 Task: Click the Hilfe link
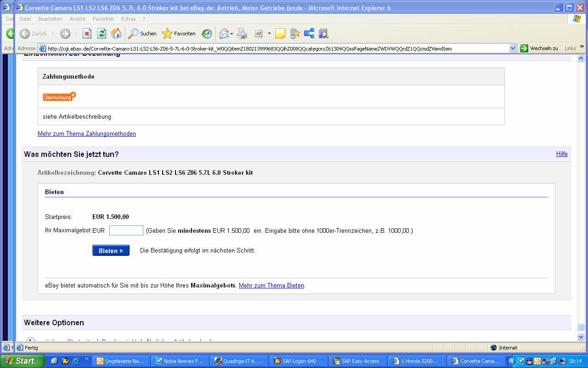pos(562,154)
